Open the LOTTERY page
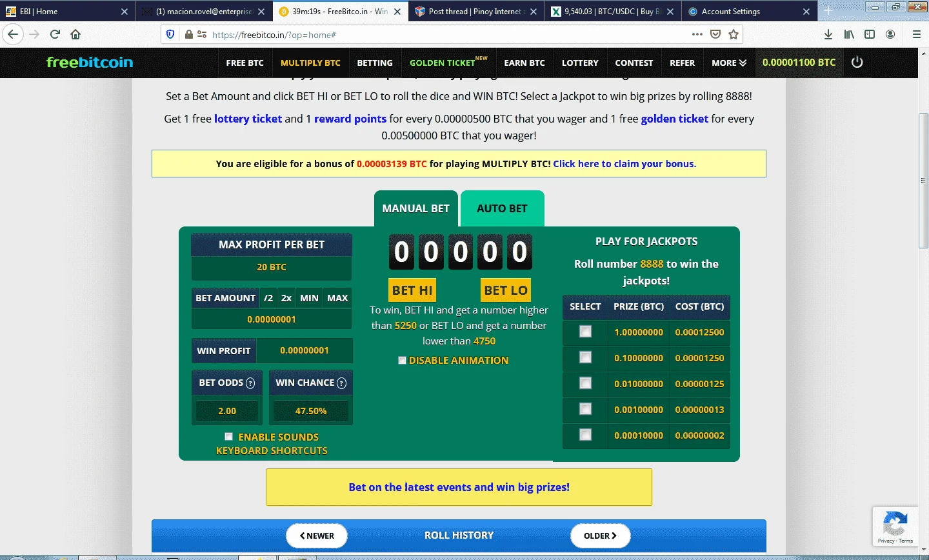This screenshot has width=929, height=560. [x=580, y=63]
